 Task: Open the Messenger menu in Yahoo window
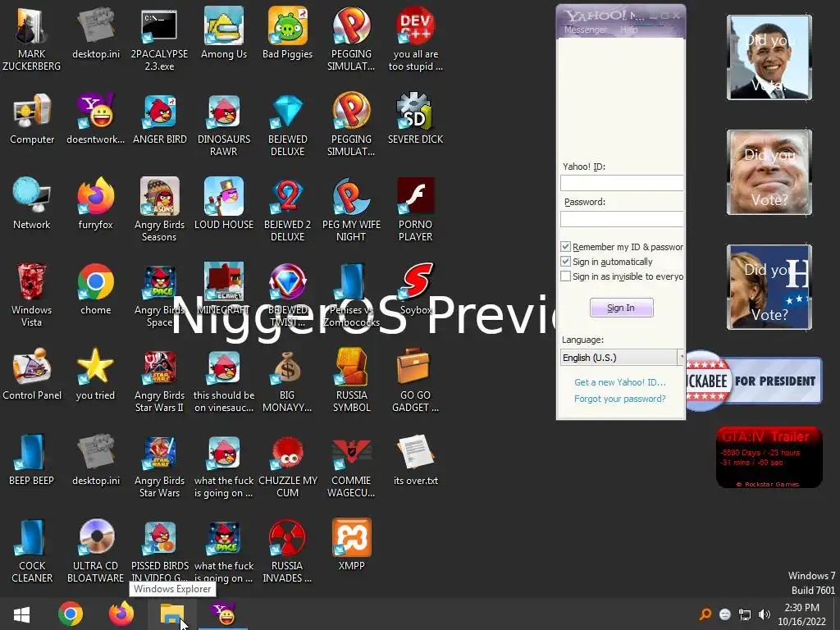pyautogui.click(x=586, y=30)
